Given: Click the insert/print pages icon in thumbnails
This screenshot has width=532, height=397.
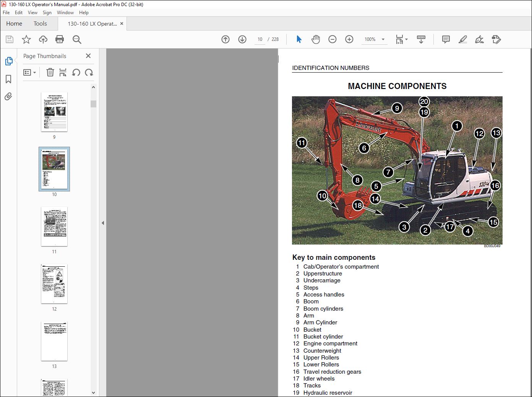Looking at the screenshot, I should tap(63, 72).
